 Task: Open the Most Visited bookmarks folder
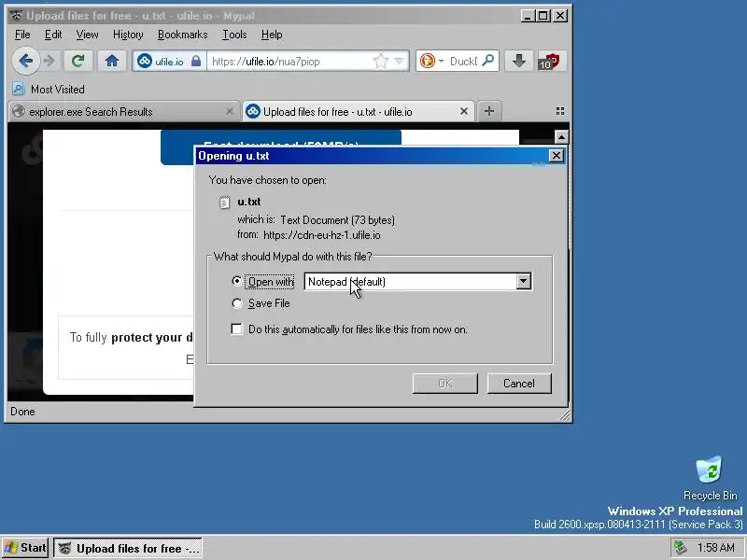point(49,89)
